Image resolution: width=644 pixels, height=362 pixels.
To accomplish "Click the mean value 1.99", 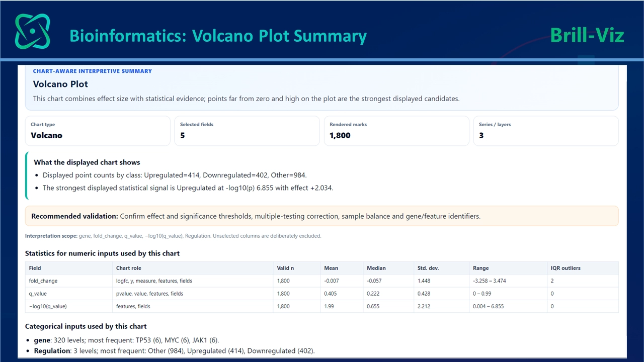I will tap(329, 306).
